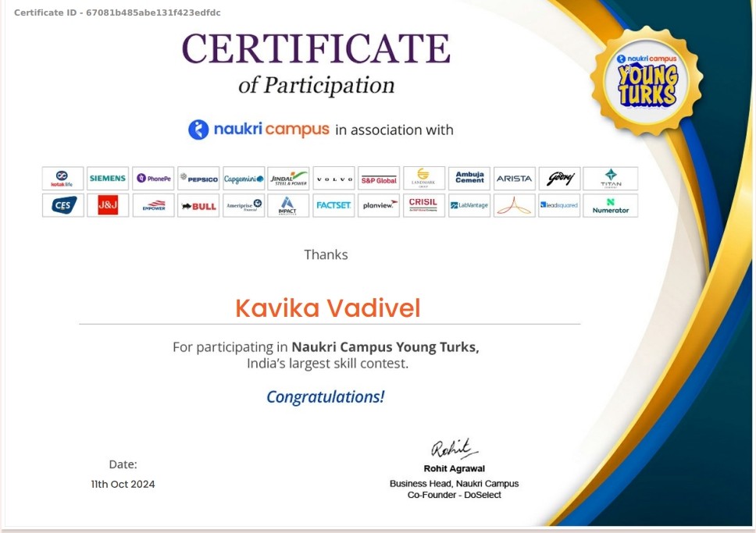Click Rohit Agrawal's signature
This screenshot has height=533, width=756.
pyautogui.click(x=453, y=449)
